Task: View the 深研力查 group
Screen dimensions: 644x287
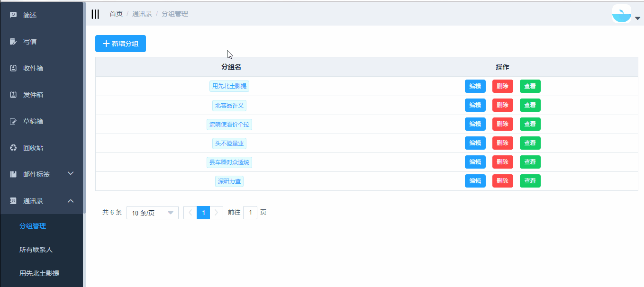Action: point(530,181)
